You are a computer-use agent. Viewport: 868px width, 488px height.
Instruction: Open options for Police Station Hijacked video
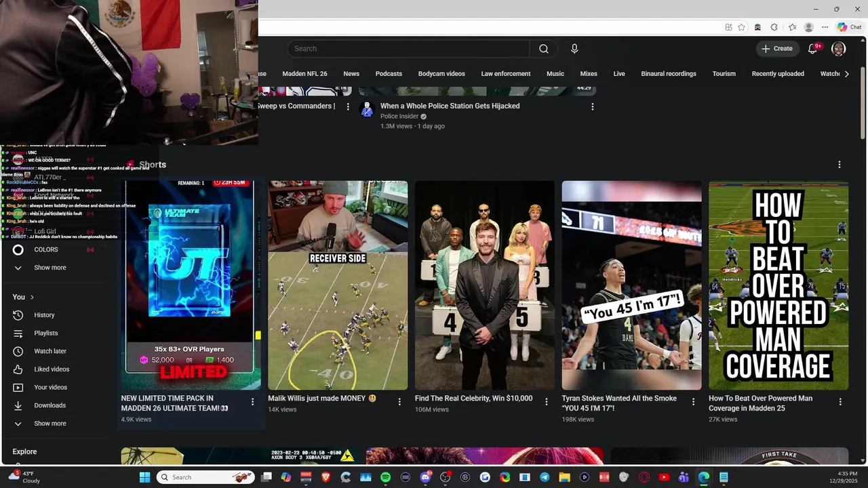click(593, 106)
